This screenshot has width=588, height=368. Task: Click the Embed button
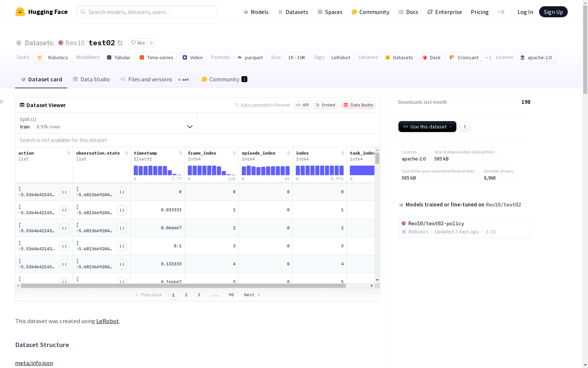[325, 105]
